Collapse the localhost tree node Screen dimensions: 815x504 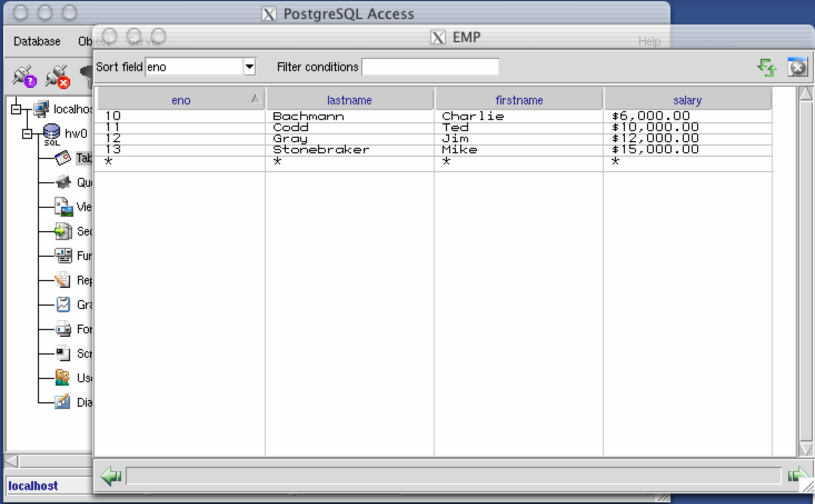16,109
